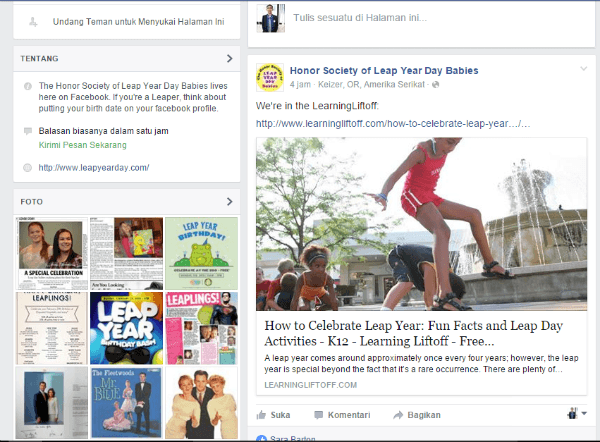The image size is (600, 442).
Task: Click the page description about Leapers
Action: coord(133,97)
